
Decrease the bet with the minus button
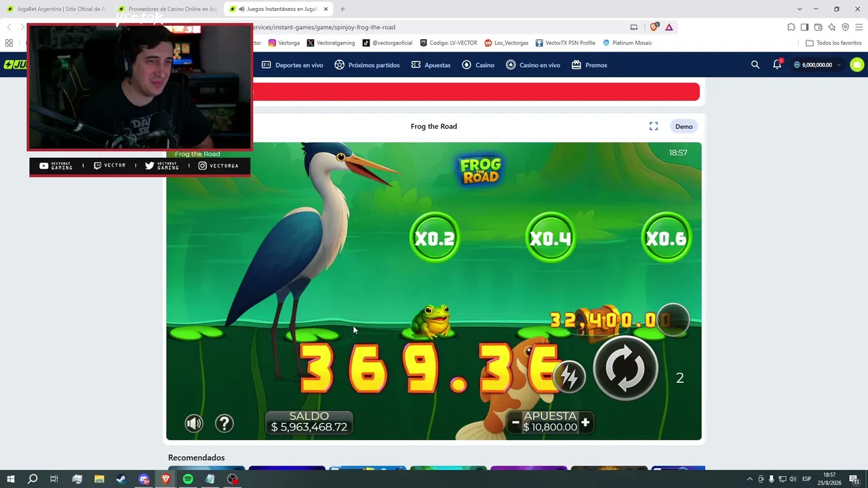click(x=515, y=422)
